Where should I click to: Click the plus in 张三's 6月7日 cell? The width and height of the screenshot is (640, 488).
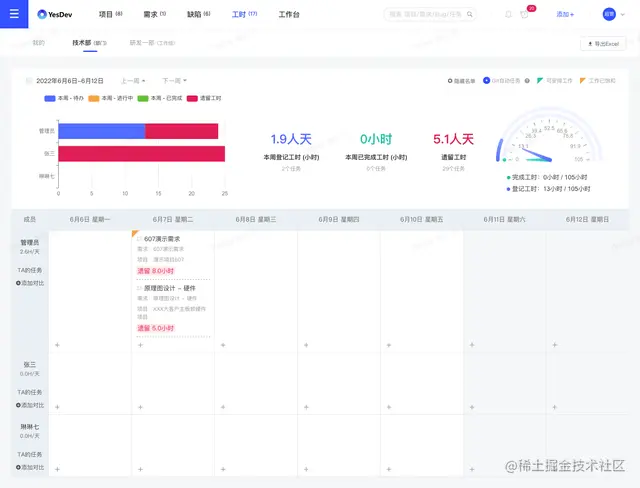[140, 407]
